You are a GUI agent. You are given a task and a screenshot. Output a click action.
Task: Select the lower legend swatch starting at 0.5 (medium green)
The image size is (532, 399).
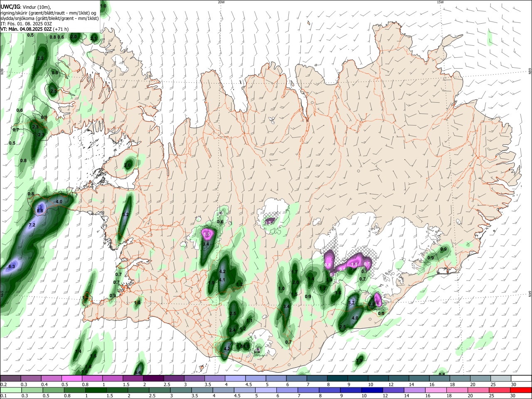point(53,390)
